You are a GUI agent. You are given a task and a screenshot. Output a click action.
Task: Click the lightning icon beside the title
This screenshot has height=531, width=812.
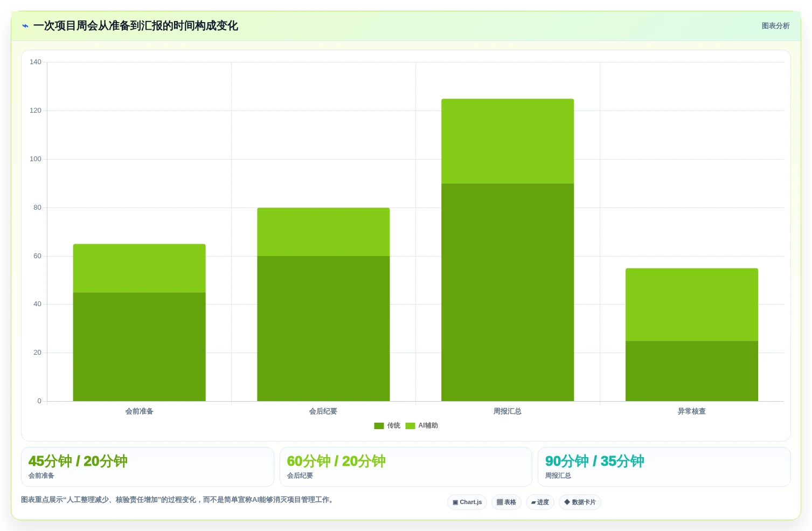25,26
